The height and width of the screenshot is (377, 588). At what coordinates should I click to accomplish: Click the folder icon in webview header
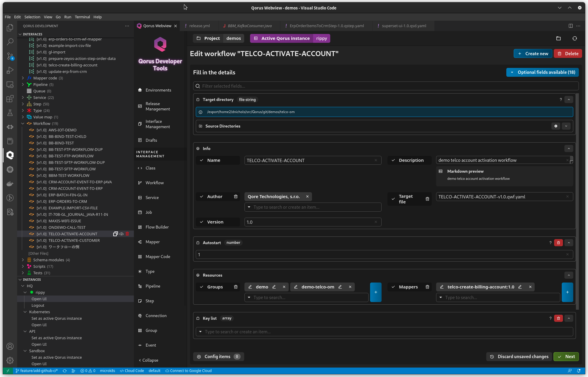tap(559, 38)
